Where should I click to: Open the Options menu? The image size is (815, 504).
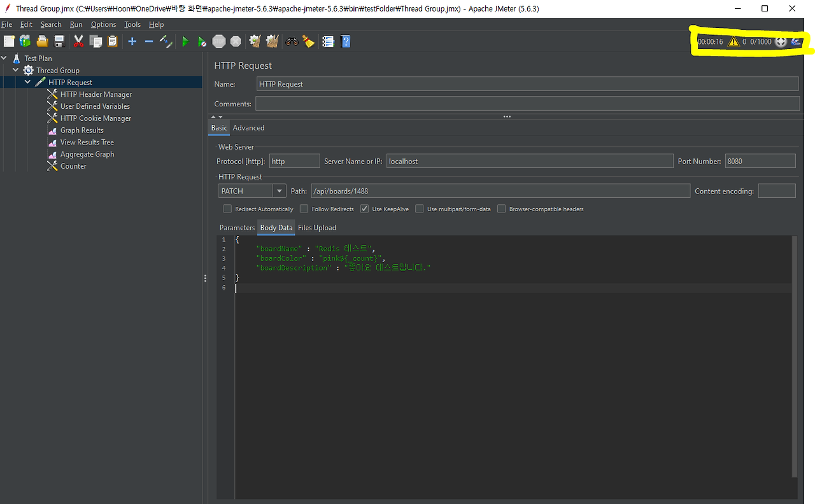point(103,24)
